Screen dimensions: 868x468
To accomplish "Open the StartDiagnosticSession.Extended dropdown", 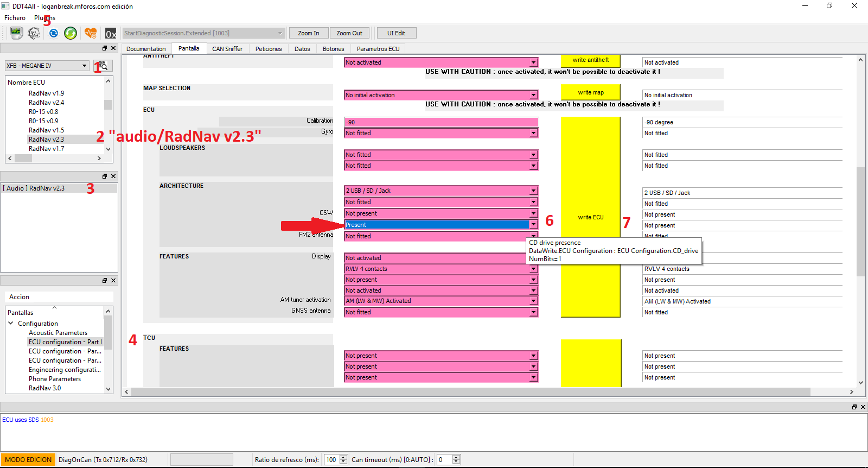I will tap(203, 33).
